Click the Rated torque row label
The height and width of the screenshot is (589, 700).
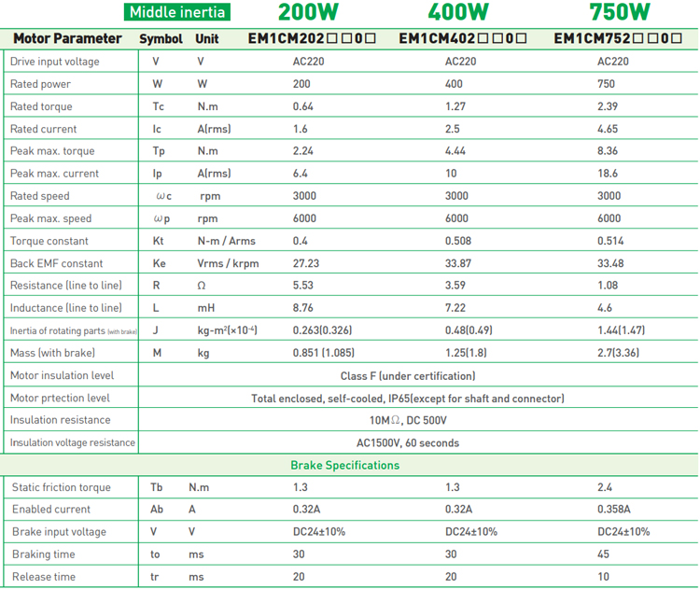[41, 106]
